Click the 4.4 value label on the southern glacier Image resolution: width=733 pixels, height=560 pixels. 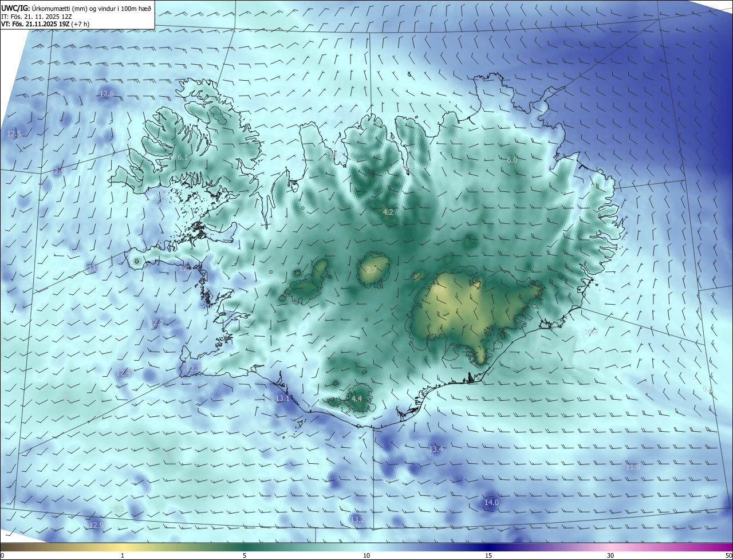pyautogui.click(x=357, y=399)
